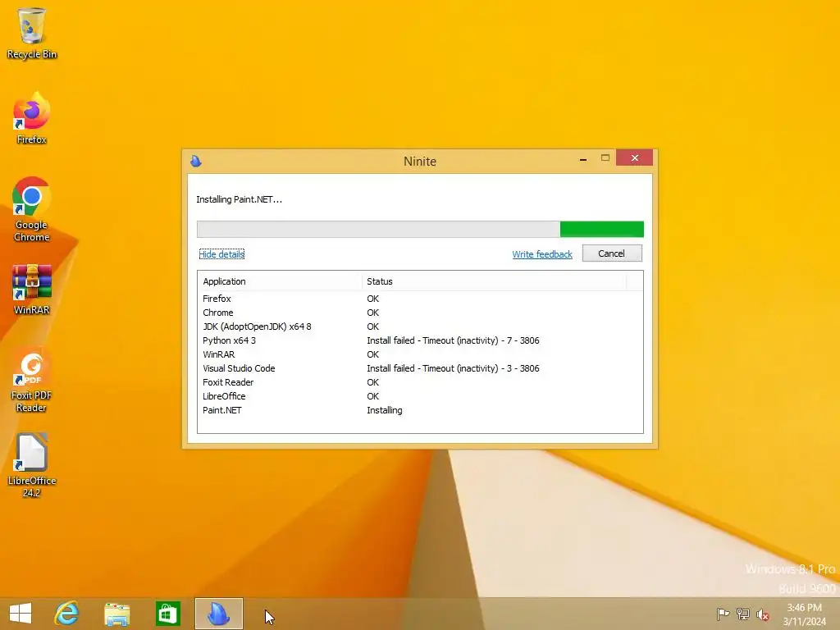
Task: Select the Foxit Reader row
Action: coord(420,382)
